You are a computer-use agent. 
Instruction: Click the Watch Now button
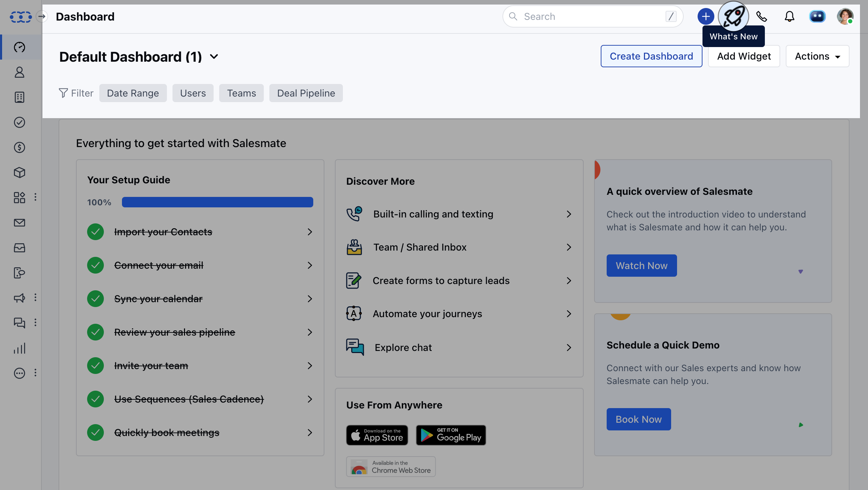(642, 266)
